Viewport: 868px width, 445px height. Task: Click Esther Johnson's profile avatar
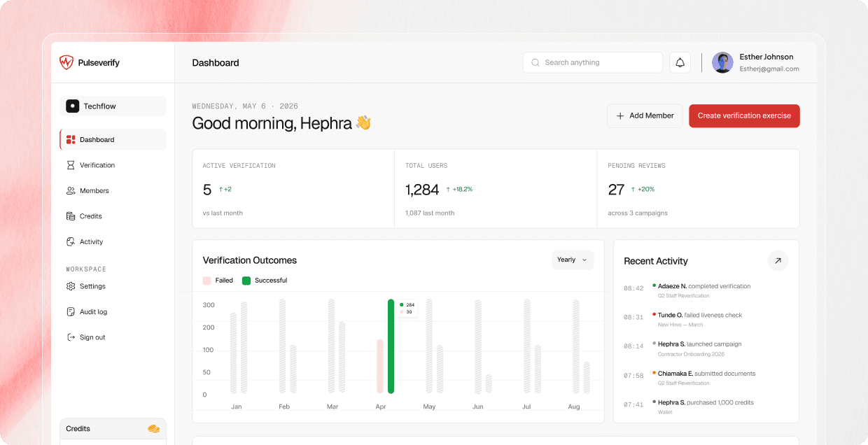(x=722, y=62)
